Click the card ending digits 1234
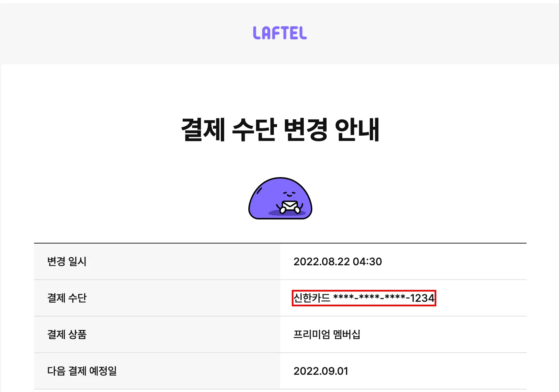Image resolution: width=559 pixels, height=392 pixels. click(422, 298)
